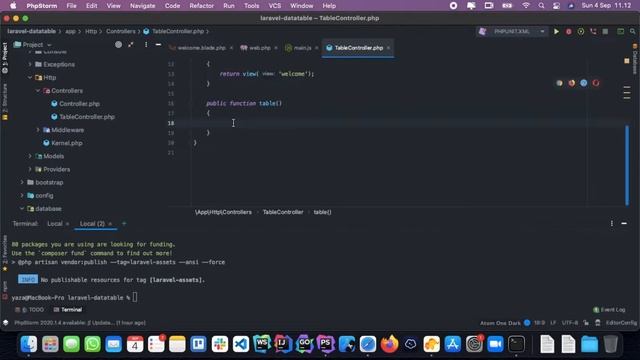Hide the Project tool window
Image resolution: width=640 pixels, height=360 pixels.
[158, 44]
